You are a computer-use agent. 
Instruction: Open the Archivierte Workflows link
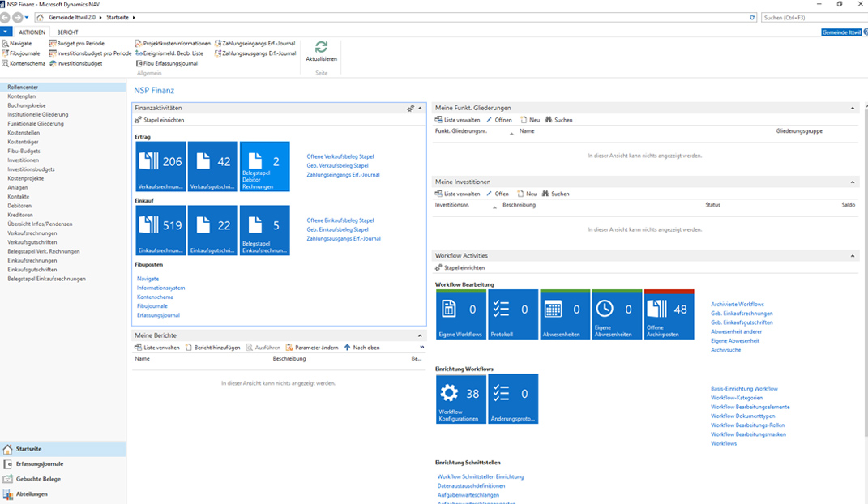click(x=737, y=305)
